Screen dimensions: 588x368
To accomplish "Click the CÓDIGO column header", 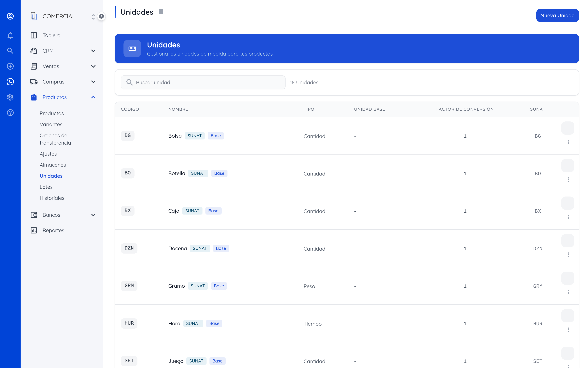I will click(x=130, y=109).
